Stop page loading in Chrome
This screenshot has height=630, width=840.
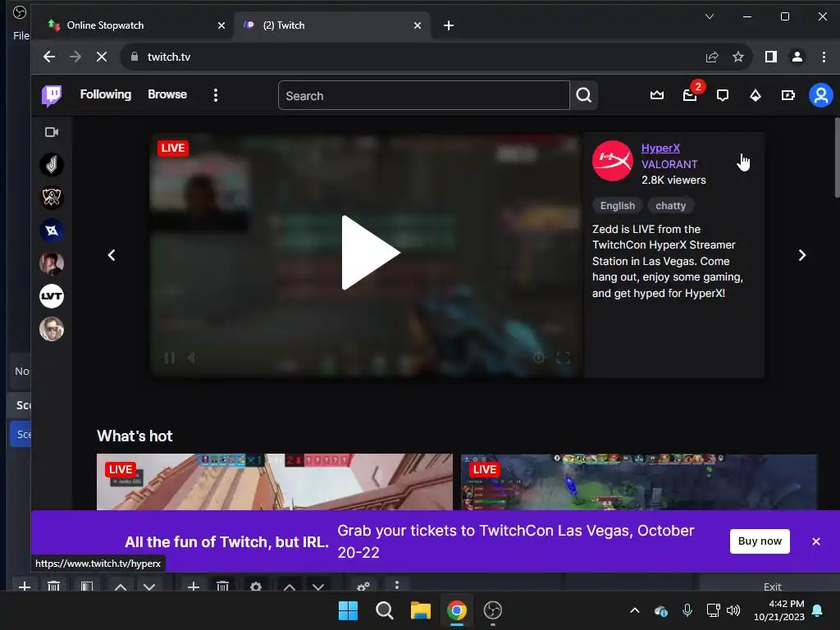(x=101, y=57)
